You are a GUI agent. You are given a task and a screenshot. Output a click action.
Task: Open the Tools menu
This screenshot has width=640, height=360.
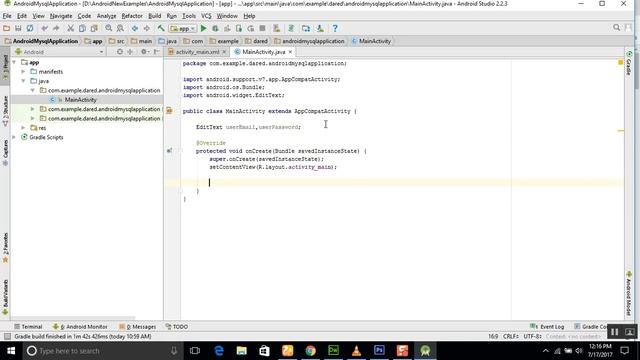click(189, 16)
